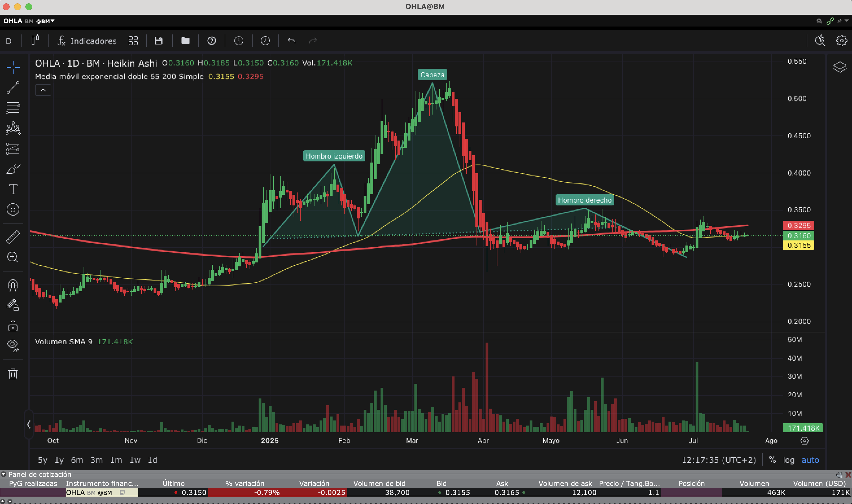Set the chart range to 6m
The width and height of the screenshot is (852, 504).
point(77,460)
